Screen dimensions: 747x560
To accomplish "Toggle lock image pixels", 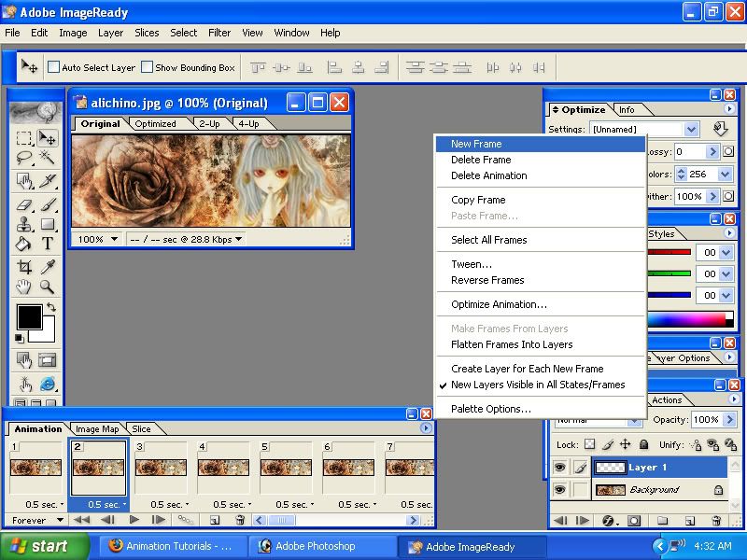I will [608, 444].
